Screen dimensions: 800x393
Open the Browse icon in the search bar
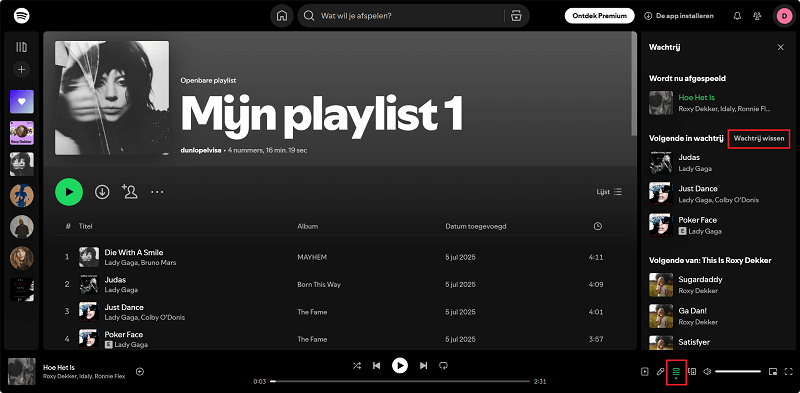516,16
